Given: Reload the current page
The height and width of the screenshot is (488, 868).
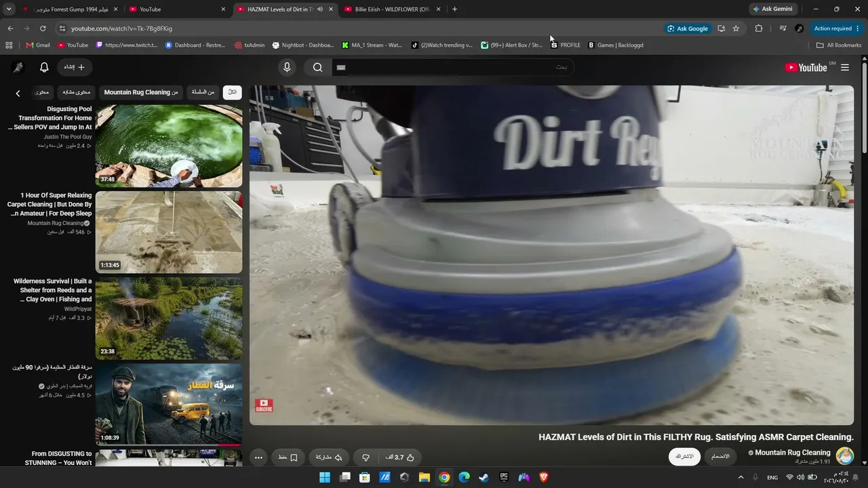Looking at the screenshot, I should coord(43,28).
